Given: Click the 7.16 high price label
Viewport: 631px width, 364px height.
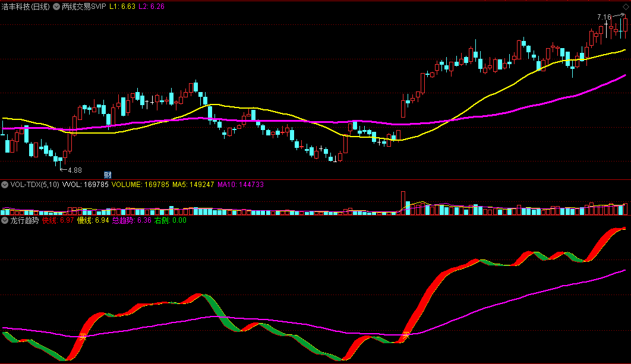Looking at the screenshot, I should (x=604, y=17).
